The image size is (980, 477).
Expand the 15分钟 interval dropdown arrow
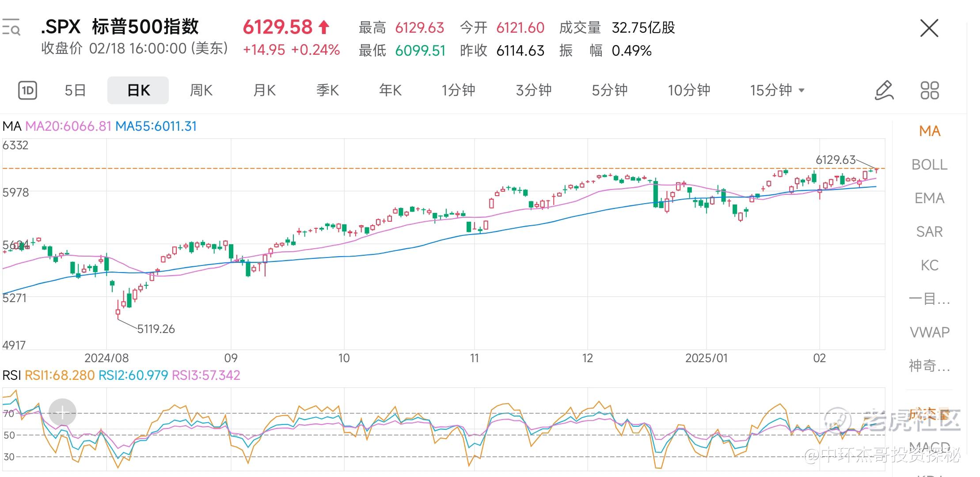coord(801,91)
